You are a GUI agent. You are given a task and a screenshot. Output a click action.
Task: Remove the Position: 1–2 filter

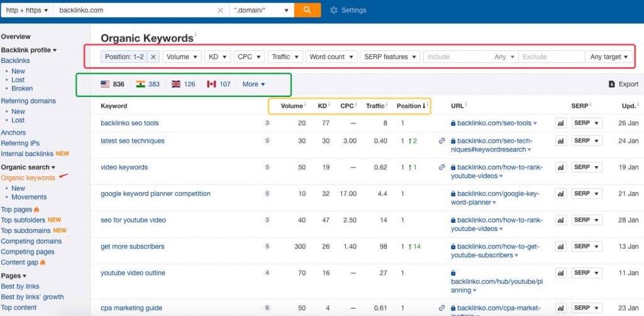[x=153, y=57]
